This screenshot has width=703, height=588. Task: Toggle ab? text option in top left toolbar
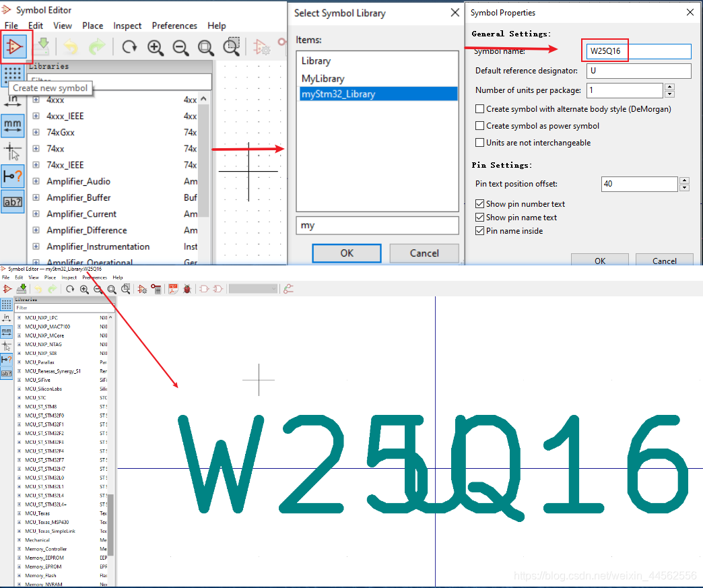[13, 202]
